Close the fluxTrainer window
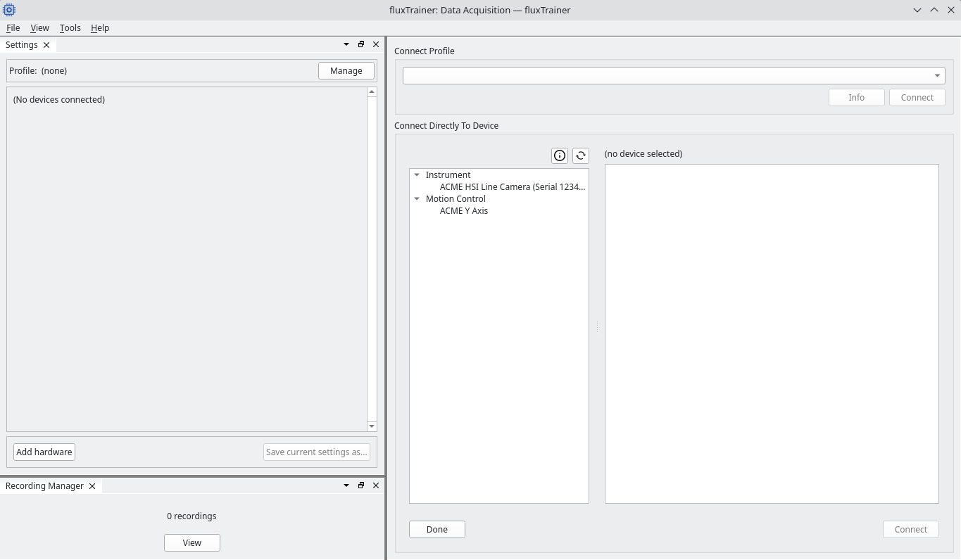The height and width of the screenshot is (560, 961). pyautogui.click(x=950, y=10)
